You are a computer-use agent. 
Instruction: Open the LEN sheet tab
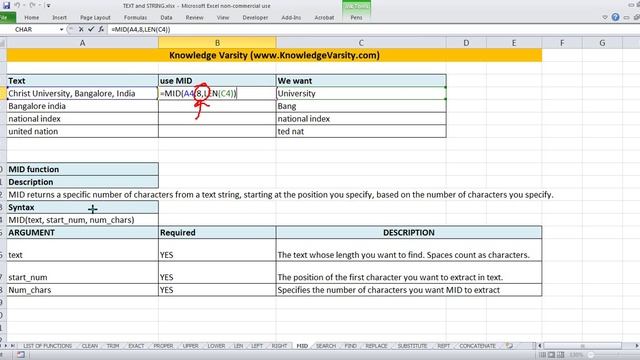coord(238,346)
